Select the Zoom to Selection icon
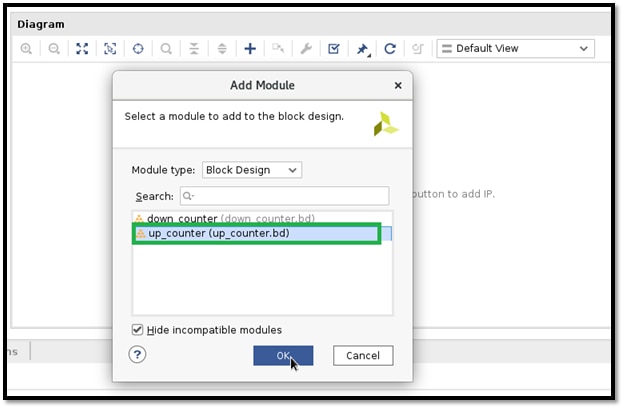This screenshot has height=409, width=624. [110, 49]
